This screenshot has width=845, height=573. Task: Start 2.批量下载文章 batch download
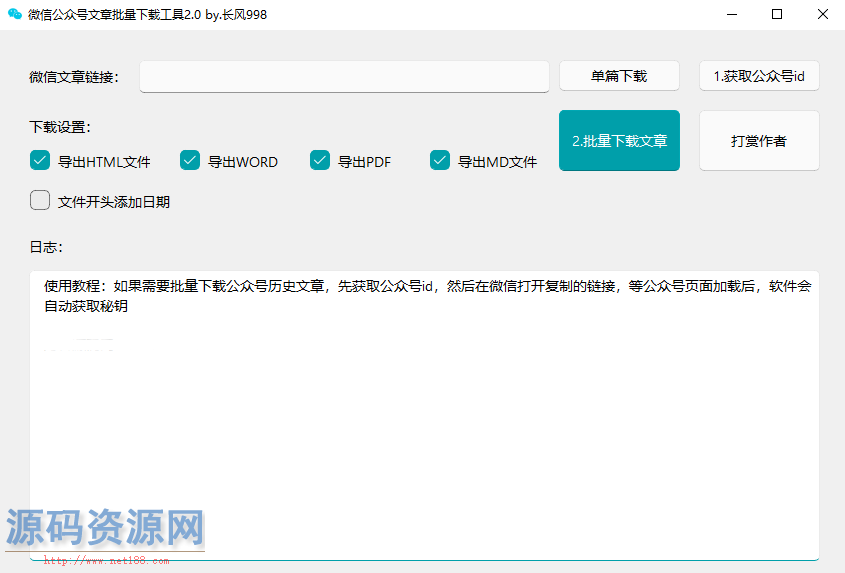[x=619, y=141]
